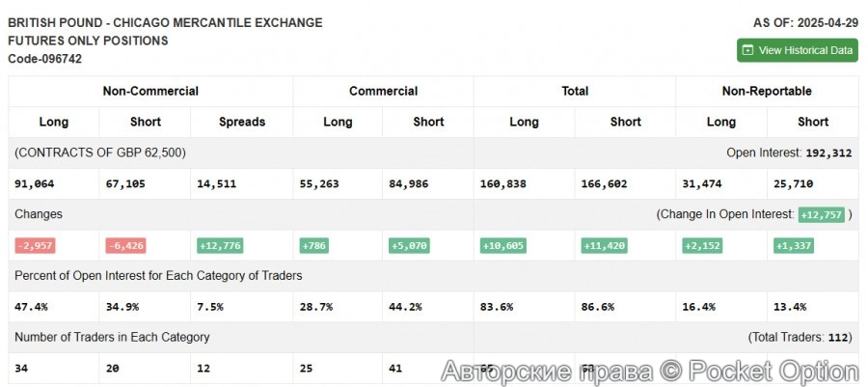Select the Commercial column group header
This screenshot has width=868, height=387.
(x=383, y=91)
